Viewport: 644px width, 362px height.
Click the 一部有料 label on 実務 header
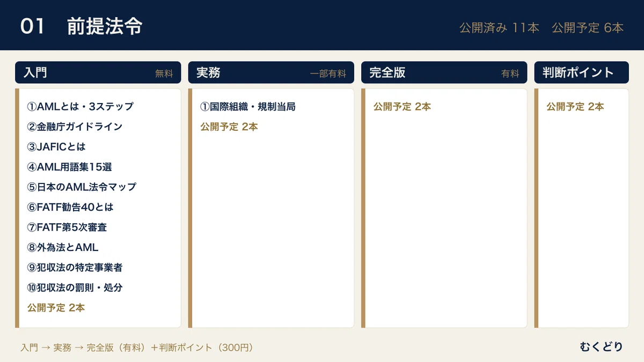[328, 74]
